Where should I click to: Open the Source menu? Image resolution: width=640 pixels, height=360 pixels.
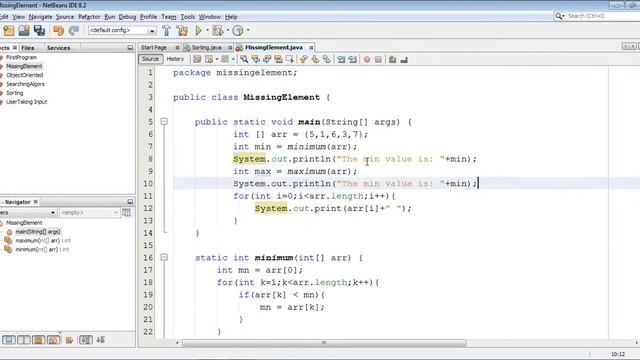[65, 17]
